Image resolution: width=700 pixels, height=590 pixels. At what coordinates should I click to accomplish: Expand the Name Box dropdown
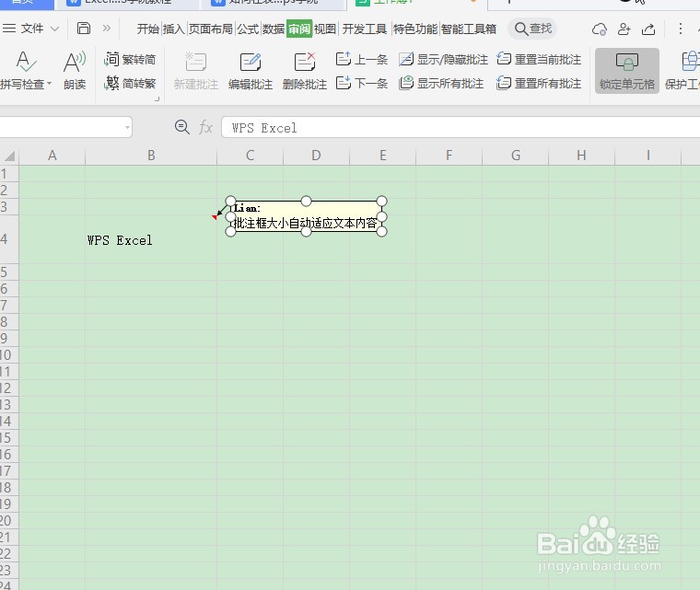pos(127,128)
